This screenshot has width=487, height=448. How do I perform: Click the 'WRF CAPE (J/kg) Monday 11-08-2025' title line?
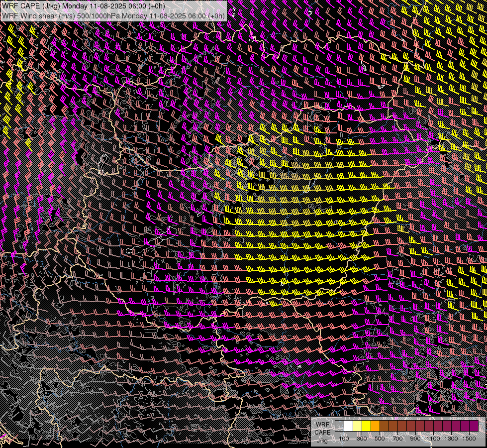click(x=84, y=6)
